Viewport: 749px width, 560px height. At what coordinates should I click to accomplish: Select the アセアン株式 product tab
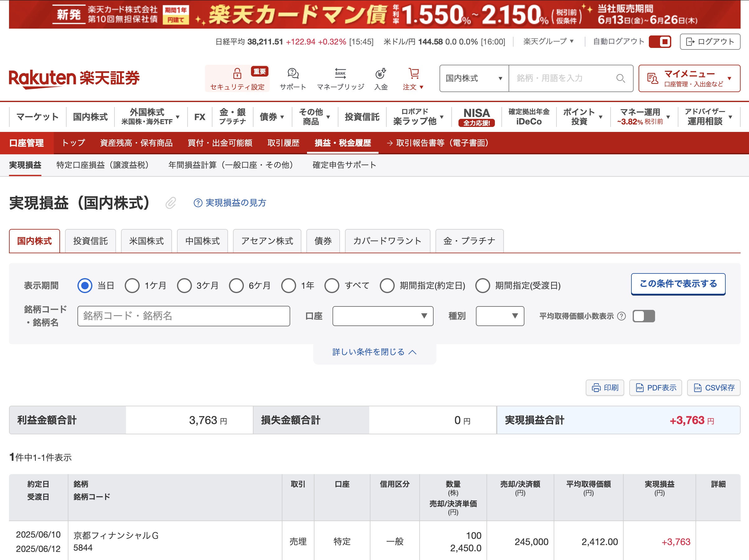tap(267, 241)
